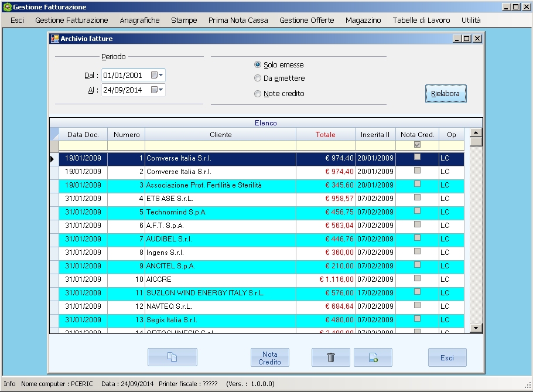Open the Magazzino menu
Viewport: 533px width, 392px height.
363,21
